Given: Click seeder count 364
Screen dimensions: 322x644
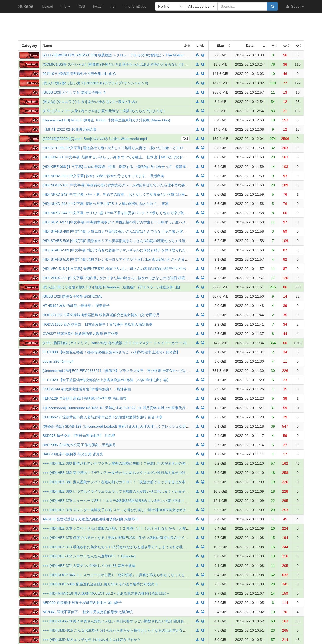Looking at the screenshot, I should pos(273,343).
